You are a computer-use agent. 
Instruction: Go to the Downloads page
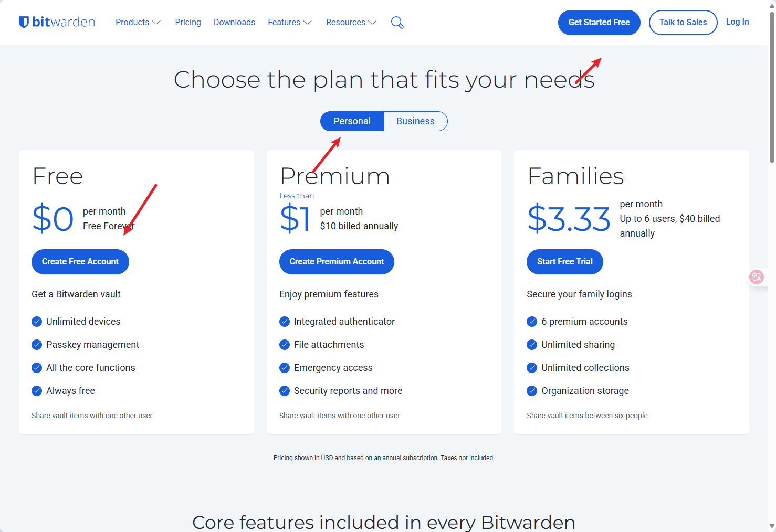tap(234, 23)
